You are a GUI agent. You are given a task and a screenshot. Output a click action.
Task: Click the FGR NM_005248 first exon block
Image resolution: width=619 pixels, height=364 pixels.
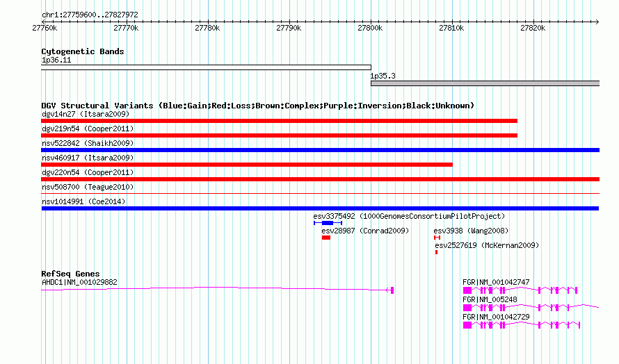[x=467, y=308]
